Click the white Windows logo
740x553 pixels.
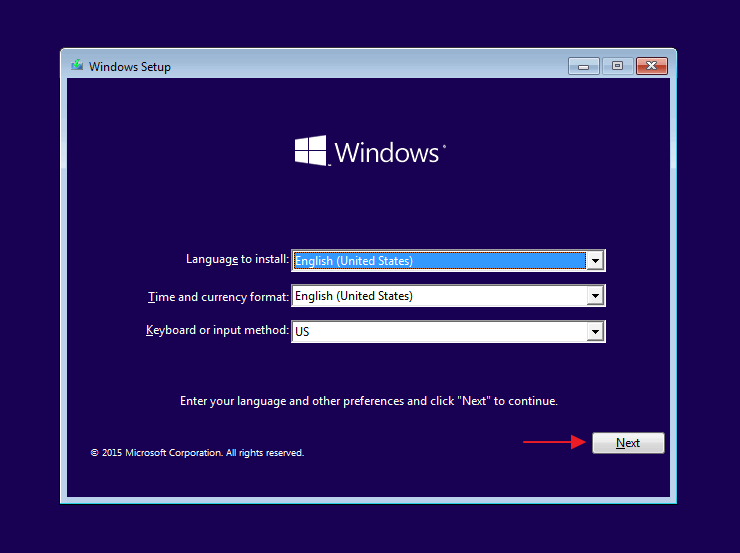click(311, 151)
